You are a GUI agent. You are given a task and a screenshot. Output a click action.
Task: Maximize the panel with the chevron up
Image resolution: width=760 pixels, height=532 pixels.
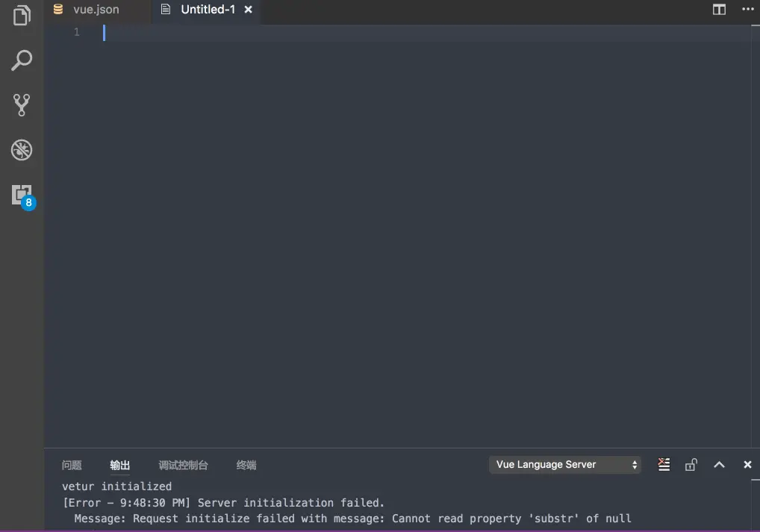point(719,465)
